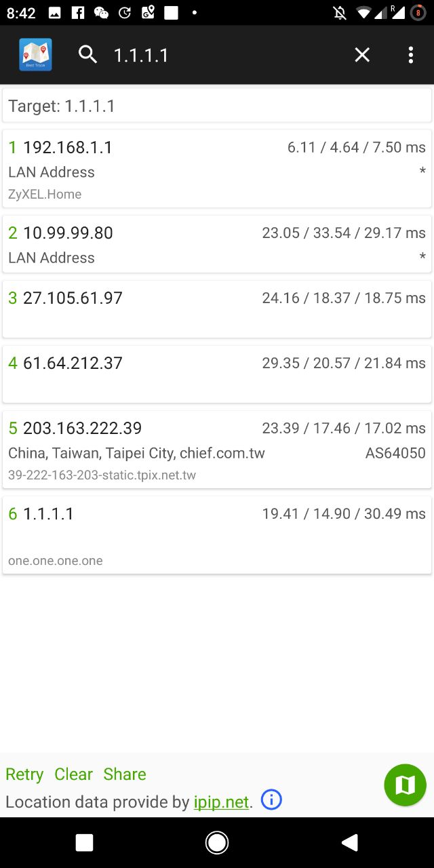Select hop 1 row 192.168.1.1
This screenshot has height=868, width=434.
click(217, 169)
